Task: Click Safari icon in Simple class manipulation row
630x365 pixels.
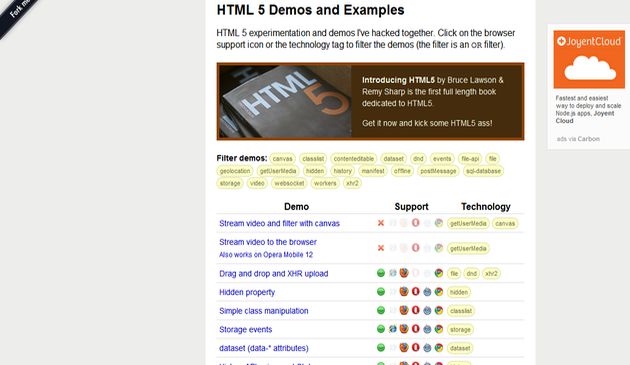Action: click(427, 310)
